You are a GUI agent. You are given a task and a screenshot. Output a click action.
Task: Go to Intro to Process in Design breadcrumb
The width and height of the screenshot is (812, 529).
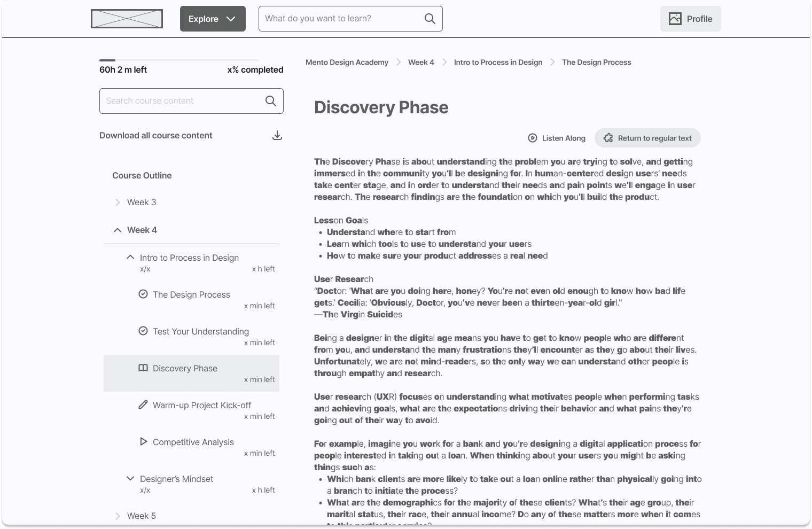[x=498, y=63]
